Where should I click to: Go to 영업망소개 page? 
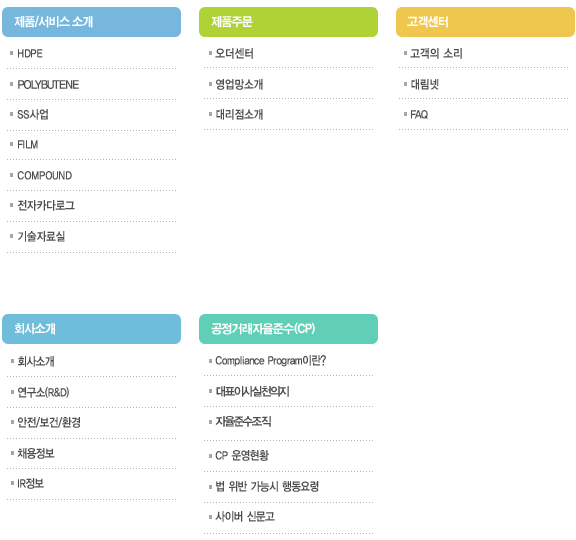(239, 84)
